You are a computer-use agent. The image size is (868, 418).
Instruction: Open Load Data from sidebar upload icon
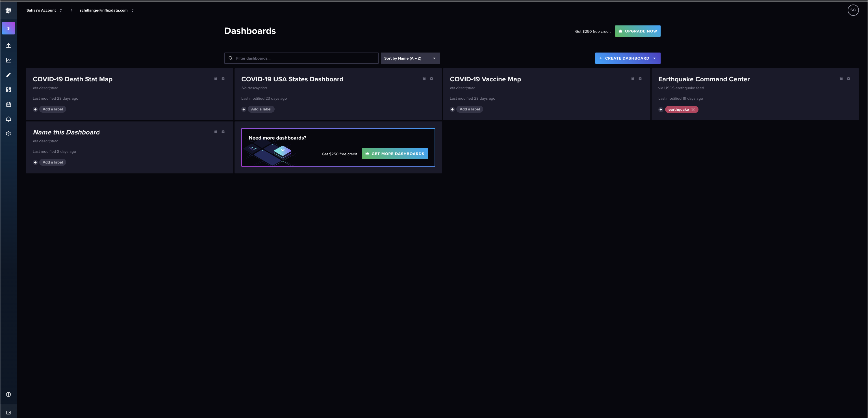coord(8,45)
